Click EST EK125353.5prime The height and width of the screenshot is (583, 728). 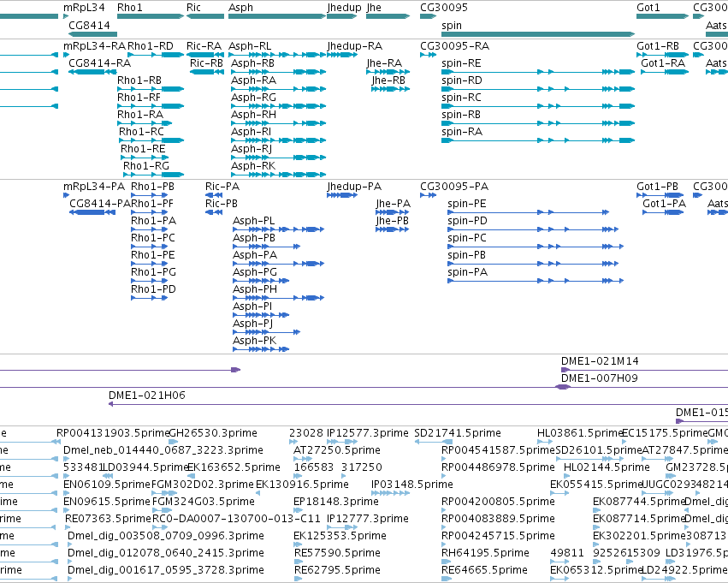pos(340,536)
